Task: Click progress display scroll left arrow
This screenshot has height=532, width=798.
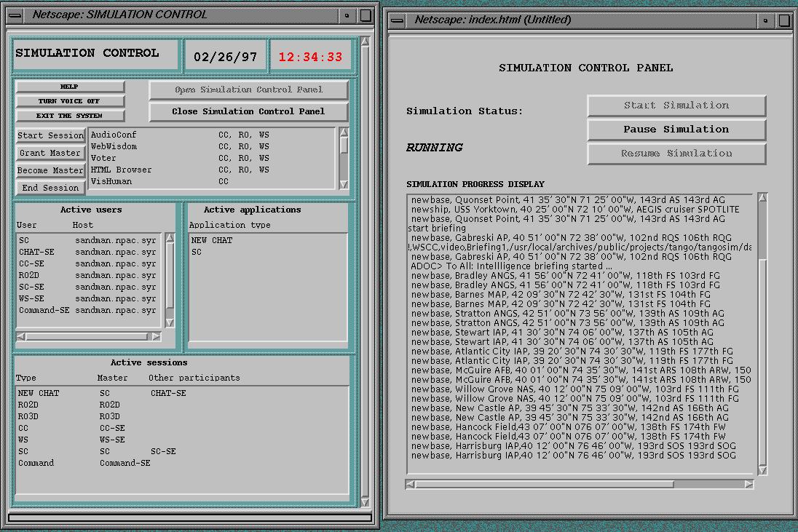Action: click(410, 484)
